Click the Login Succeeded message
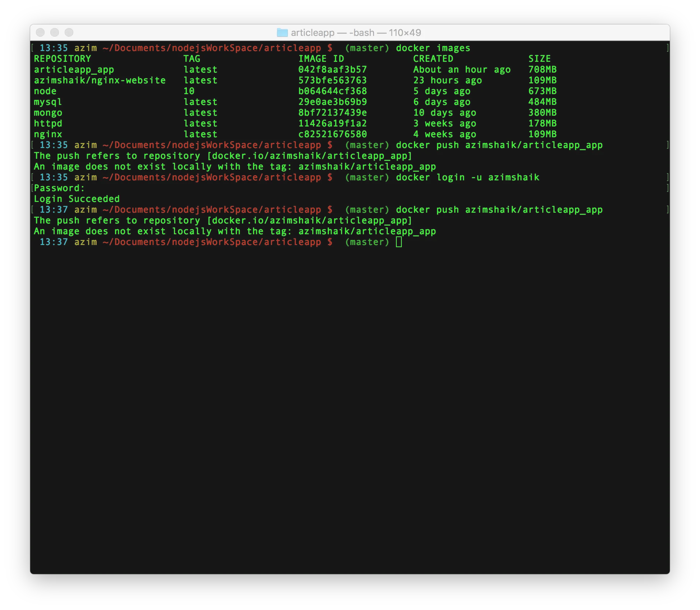The height and width of the screenshot is (610, 700). pos(77,199)
